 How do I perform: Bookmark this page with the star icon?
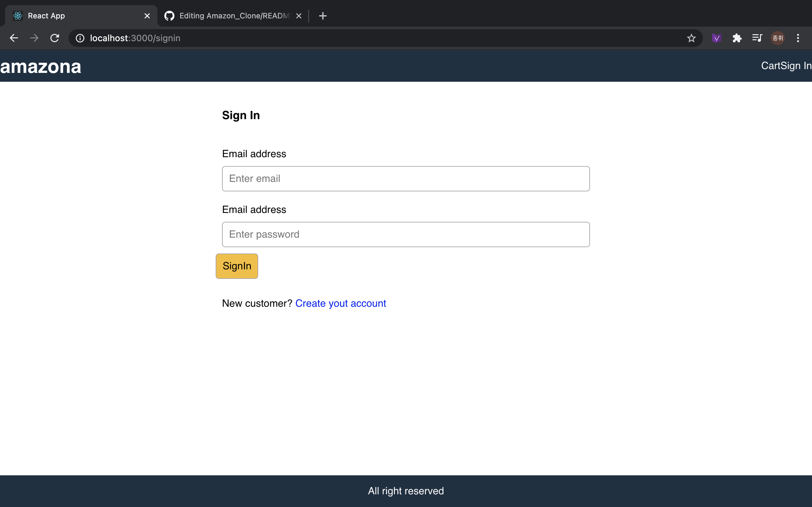coord(691,38)
